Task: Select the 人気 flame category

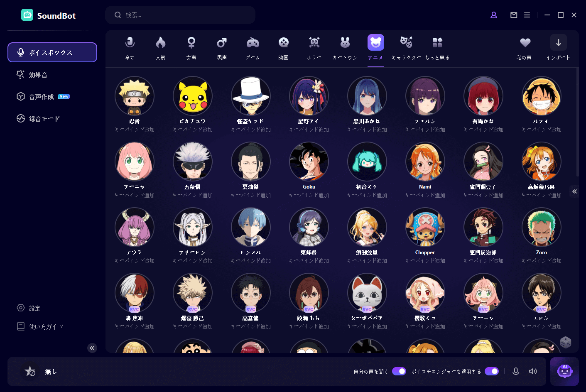Action: coord(161,48)
